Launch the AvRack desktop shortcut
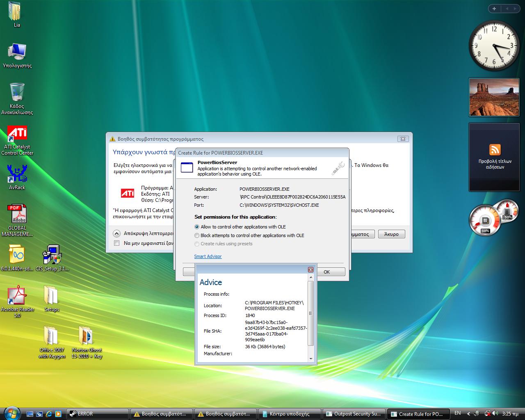The height and width of the screenshot is (420, 525). [17, 177]
